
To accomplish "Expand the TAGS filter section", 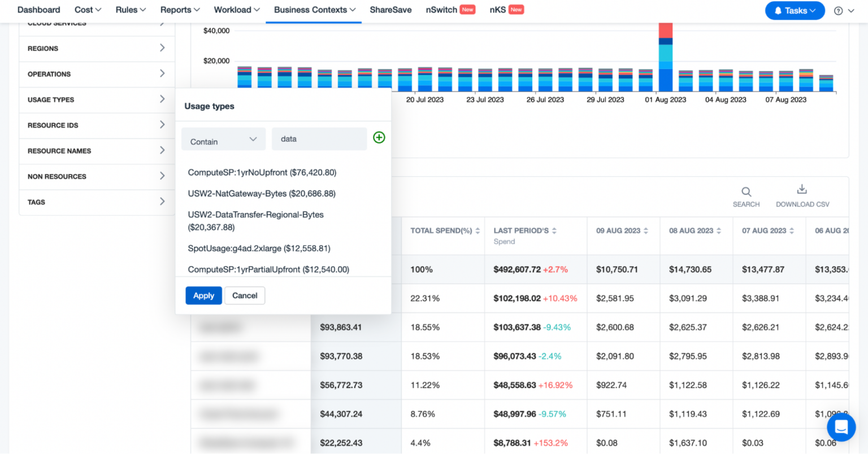I will click(x=96, y=202).
